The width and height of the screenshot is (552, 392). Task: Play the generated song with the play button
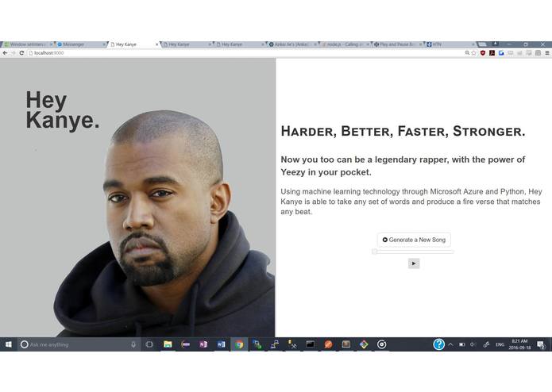point(414,263)
